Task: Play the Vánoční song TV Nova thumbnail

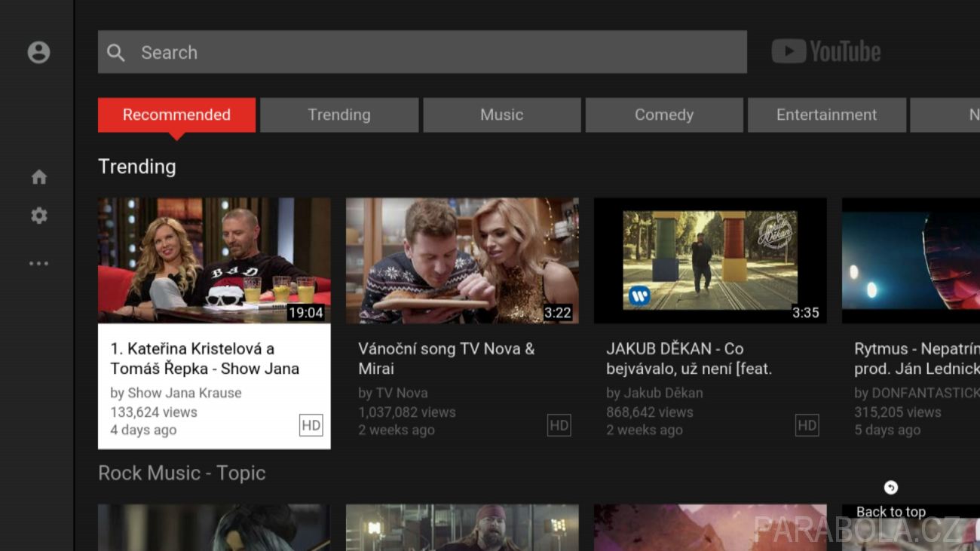Action: pos(462,261)
